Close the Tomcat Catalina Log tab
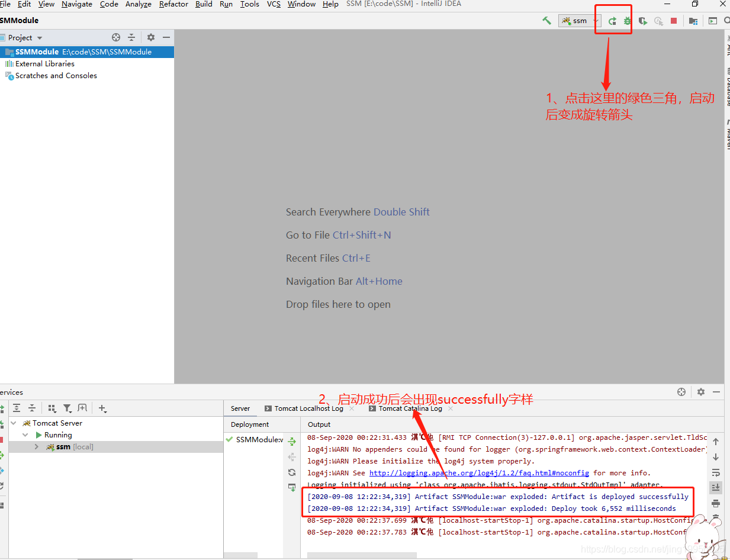 pyautogui.click(x=451, y=408)
